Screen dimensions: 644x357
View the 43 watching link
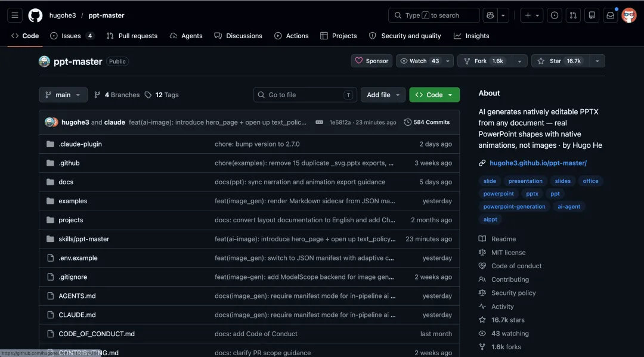[503, 334]
